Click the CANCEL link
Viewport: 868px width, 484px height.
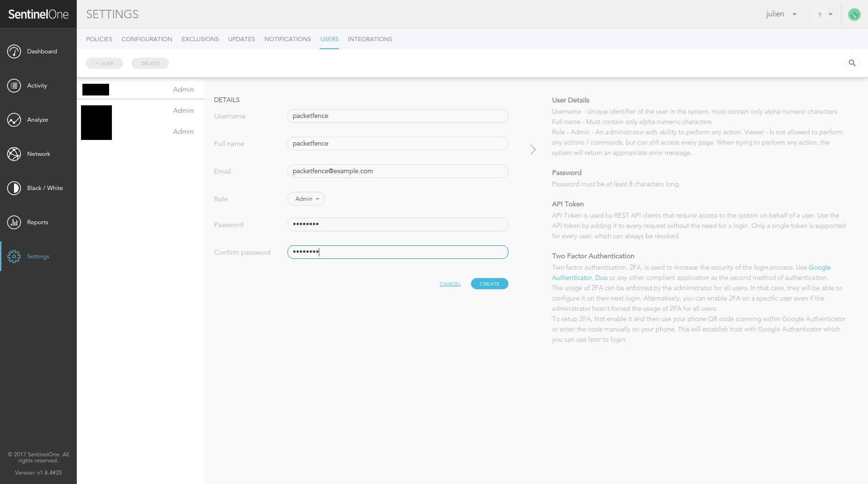pyautogui.click(x=450, y=284)
